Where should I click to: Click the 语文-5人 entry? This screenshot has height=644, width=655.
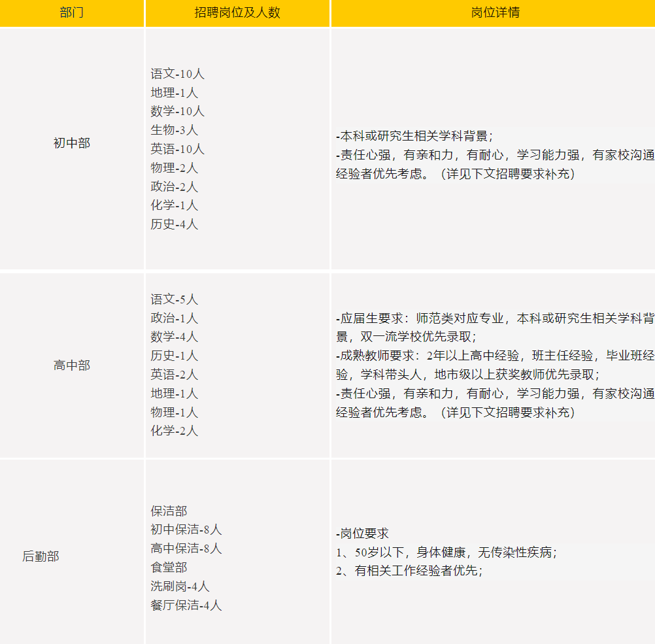click(174, 299)
